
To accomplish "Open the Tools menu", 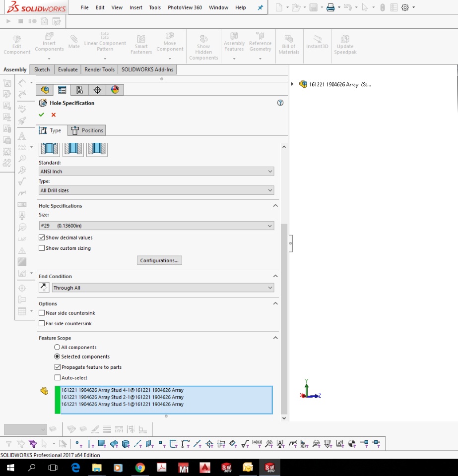I will 155,7.
